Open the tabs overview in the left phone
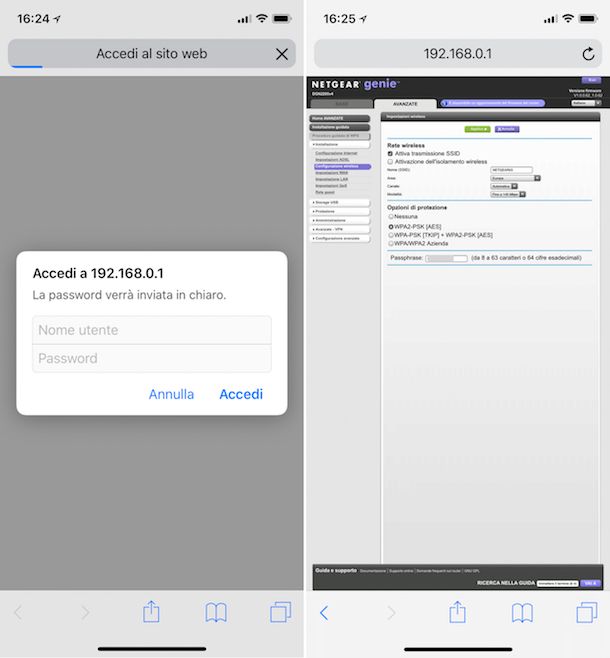This screenshot has width=610, height=658. 281,612
